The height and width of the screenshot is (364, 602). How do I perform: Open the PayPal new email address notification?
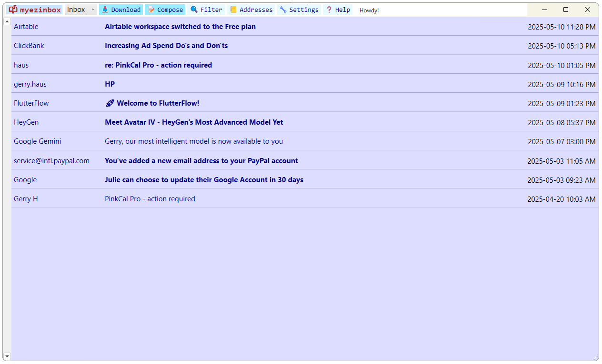(201, 160)
